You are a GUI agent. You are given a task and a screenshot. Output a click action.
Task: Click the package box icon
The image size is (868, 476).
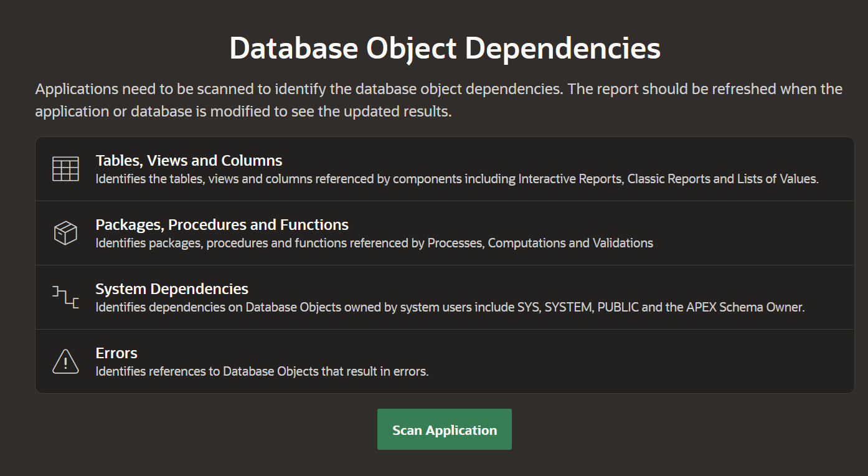(65, 233)
